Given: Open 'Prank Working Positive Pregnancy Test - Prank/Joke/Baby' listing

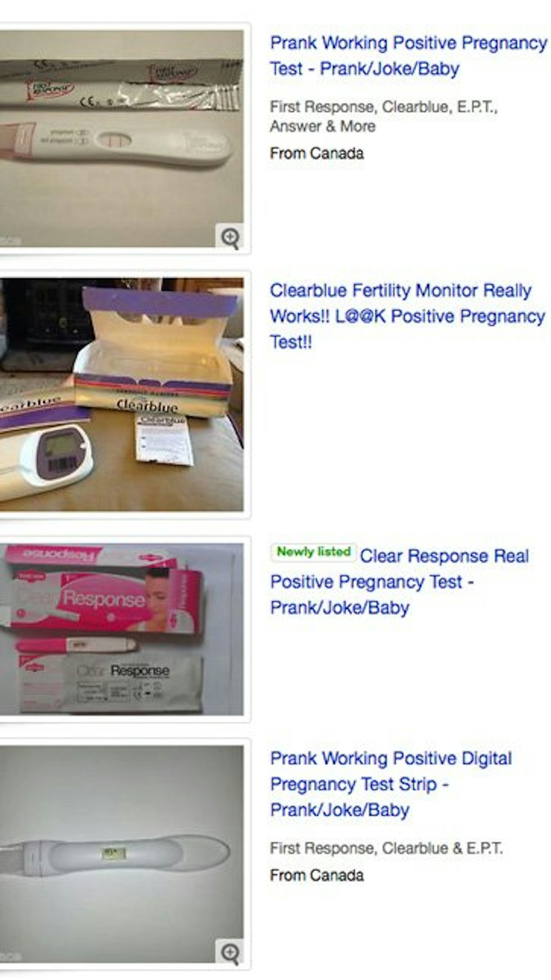Looking at the screenshot, I should (408, 56).
